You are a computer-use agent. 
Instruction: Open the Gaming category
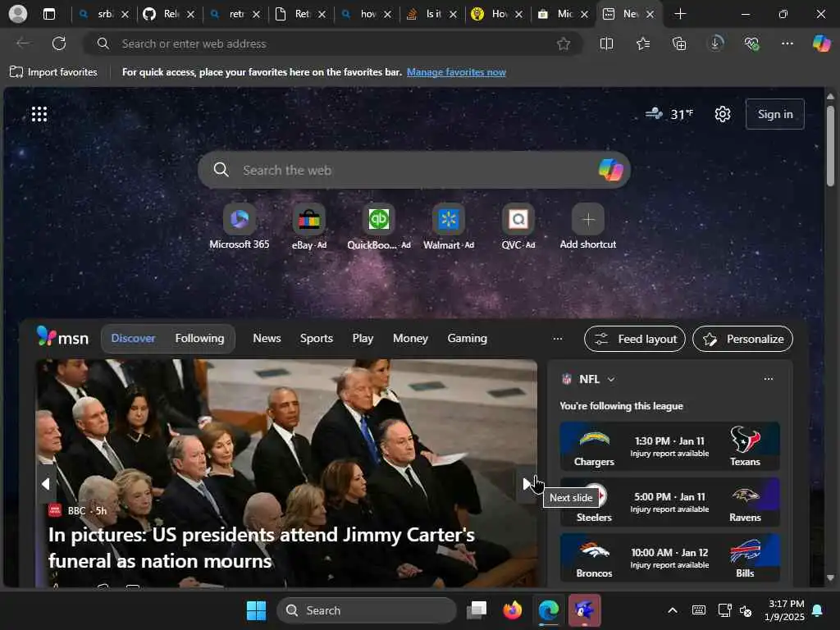[467, 338]
